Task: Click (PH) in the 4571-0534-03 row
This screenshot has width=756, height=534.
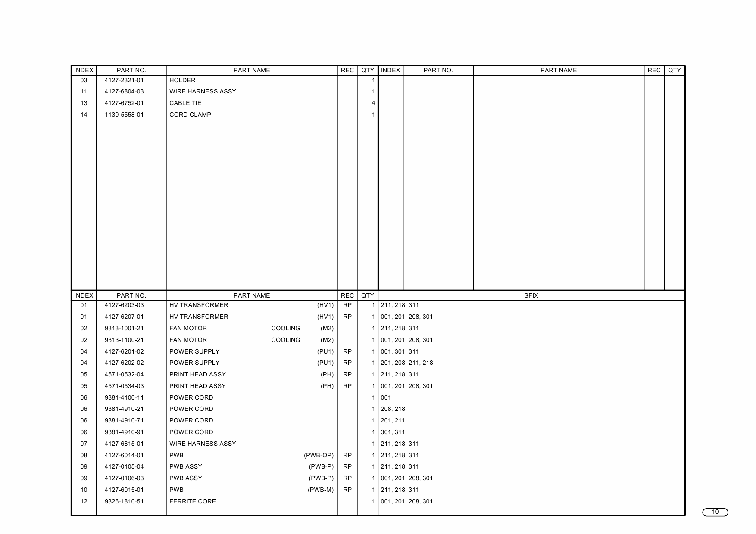Action: coord(327,386)
